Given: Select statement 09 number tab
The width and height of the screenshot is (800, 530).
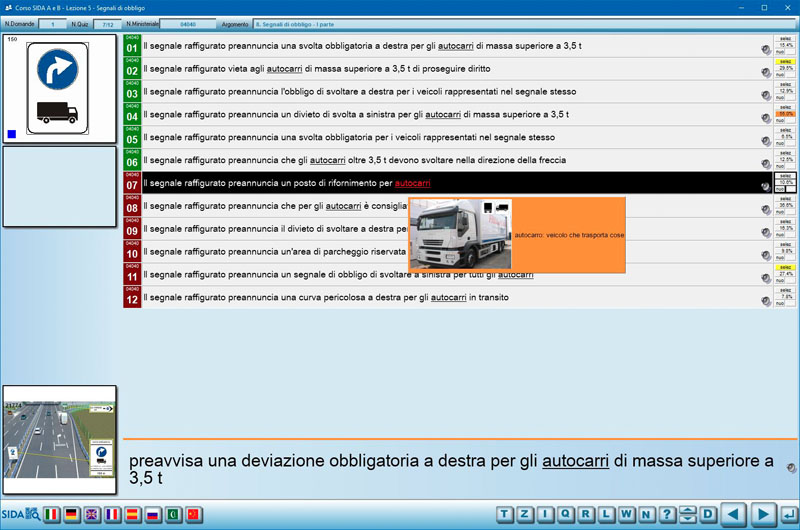Looking at the screenshot, I should pos(132,229).
